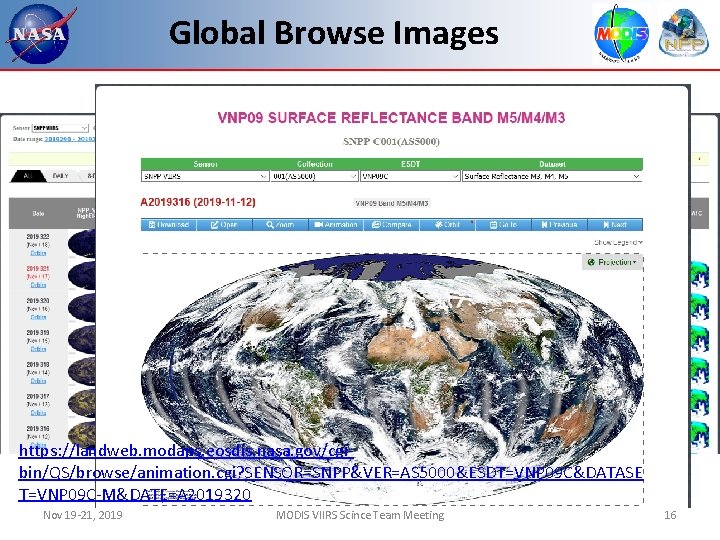This screenshot has width=720, height=540.
Task: Select the ALL tab in background window
Action: coord(28,176)
